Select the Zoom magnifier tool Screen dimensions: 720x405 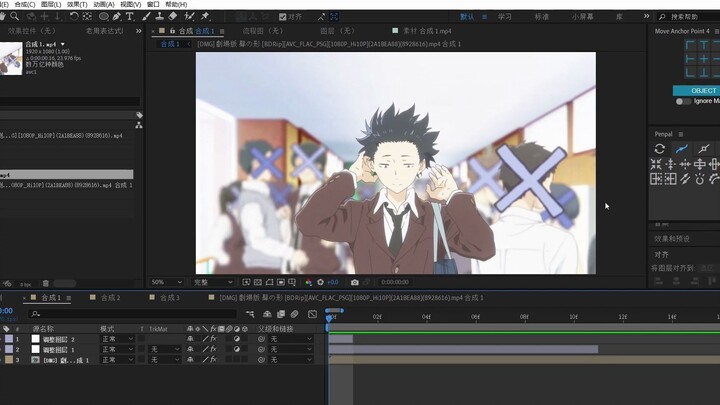tap(15, 17)
